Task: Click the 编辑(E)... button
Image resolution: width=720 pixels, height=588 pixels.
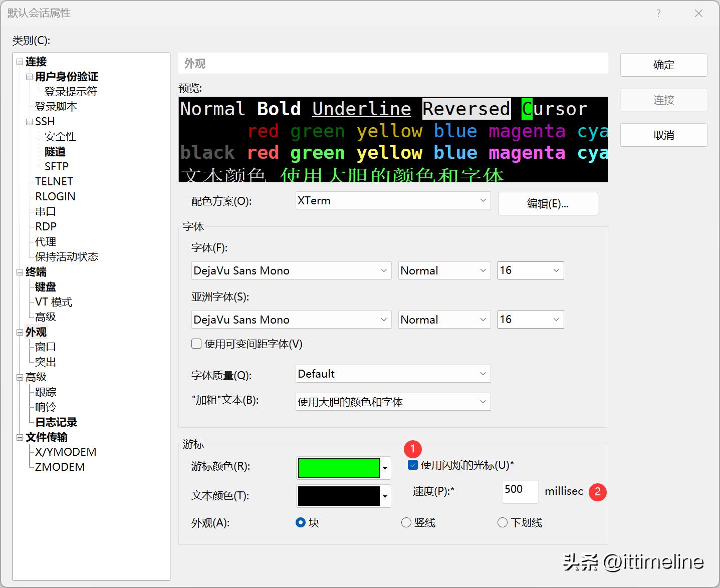Action: click(548, 204)
